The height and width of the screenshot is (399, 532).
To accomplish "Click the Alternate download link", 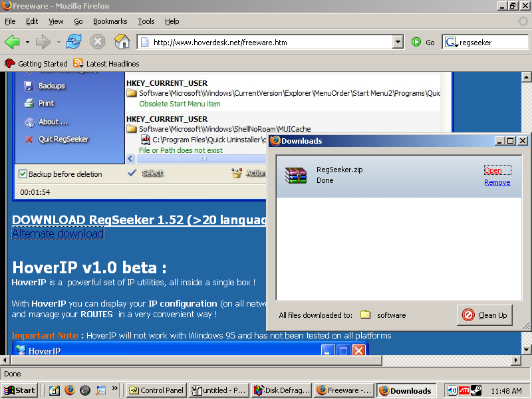I will coord(58,233).
